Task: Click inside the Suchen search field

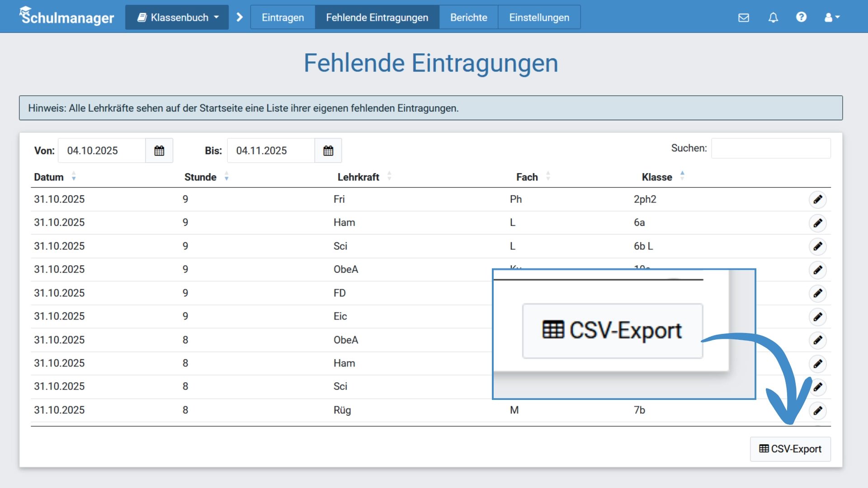Action: [x=770, y=148]
